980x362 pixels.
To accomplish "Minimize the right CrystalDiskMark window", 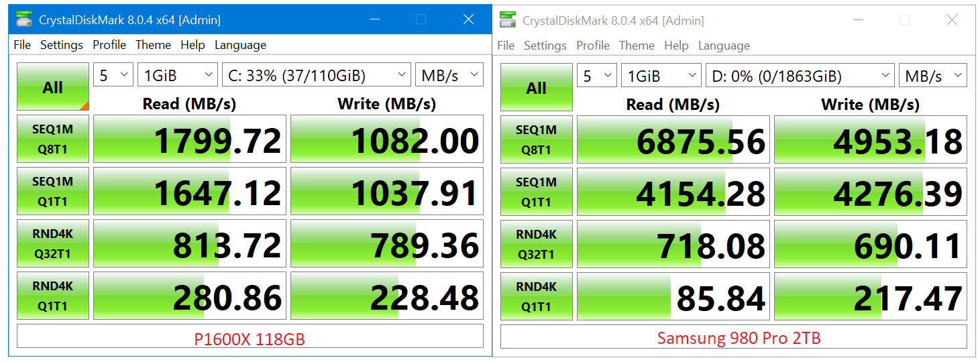I will coord(859,20).
